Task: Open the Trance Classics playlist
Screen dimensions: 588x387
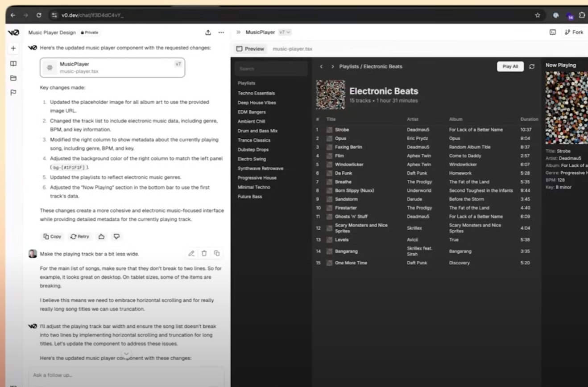Action: pyautogui.click(x=254, y=140)
